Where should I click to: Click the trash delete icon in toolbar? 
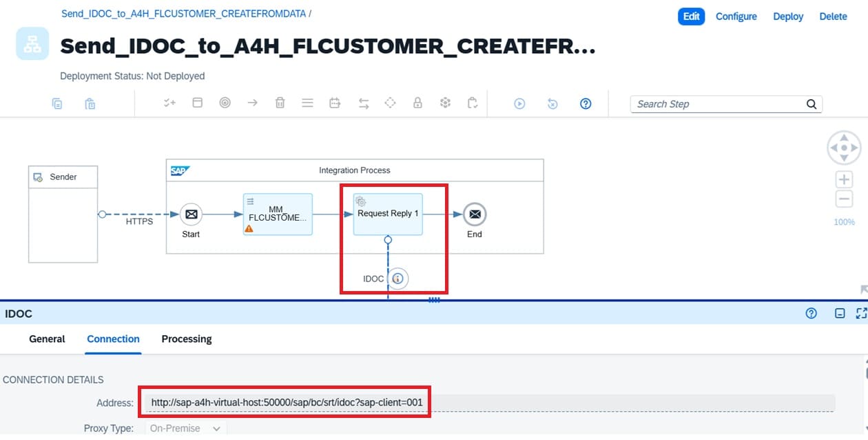[x=280, y=103]
